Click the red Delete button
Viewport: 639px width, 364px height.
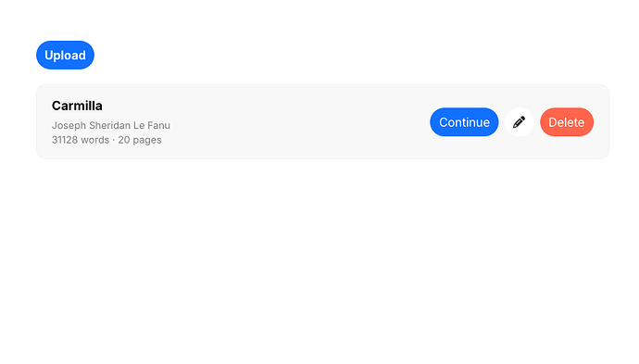[x=567, y=122]
